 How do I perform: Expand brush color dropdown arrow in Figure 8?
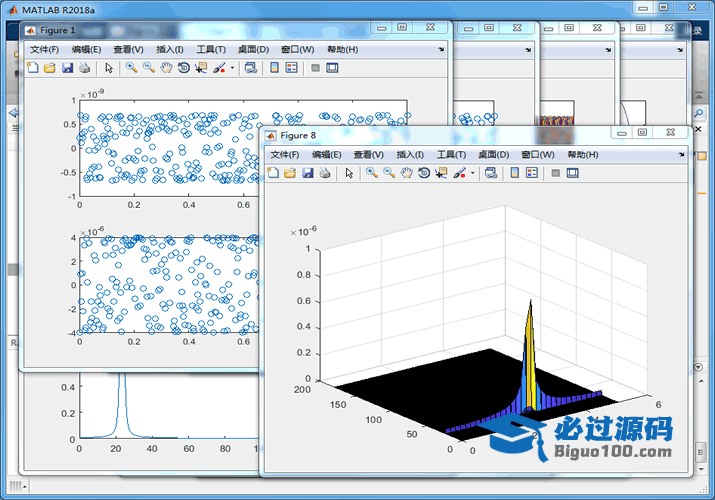[472, 173]
